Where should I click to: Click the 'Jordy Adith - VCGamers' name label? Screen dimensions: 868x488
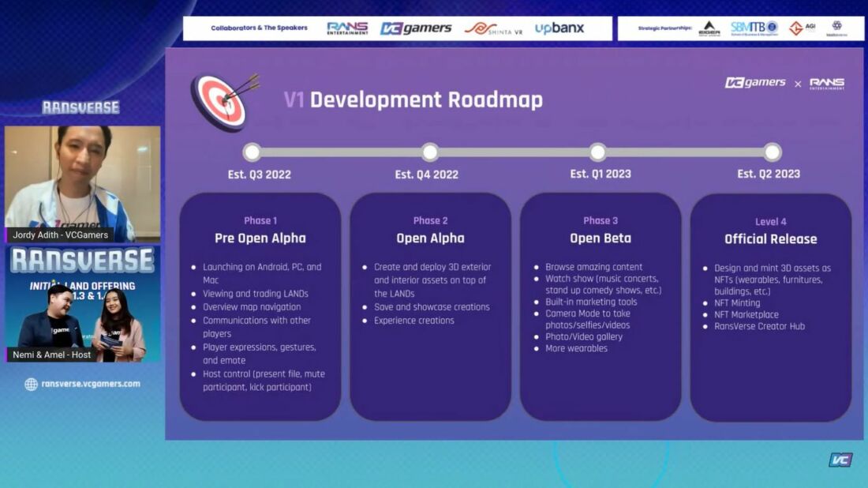tap(60, 235)
